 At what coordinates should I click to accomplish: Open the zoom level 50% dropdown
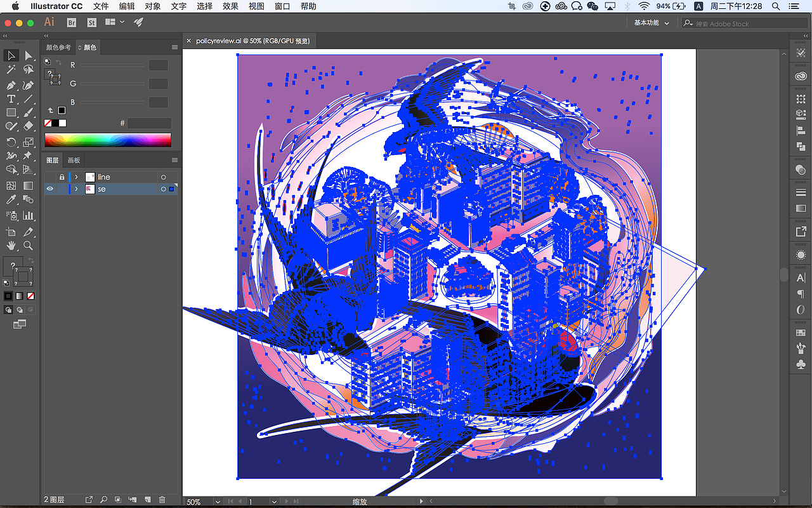[218, 502]
